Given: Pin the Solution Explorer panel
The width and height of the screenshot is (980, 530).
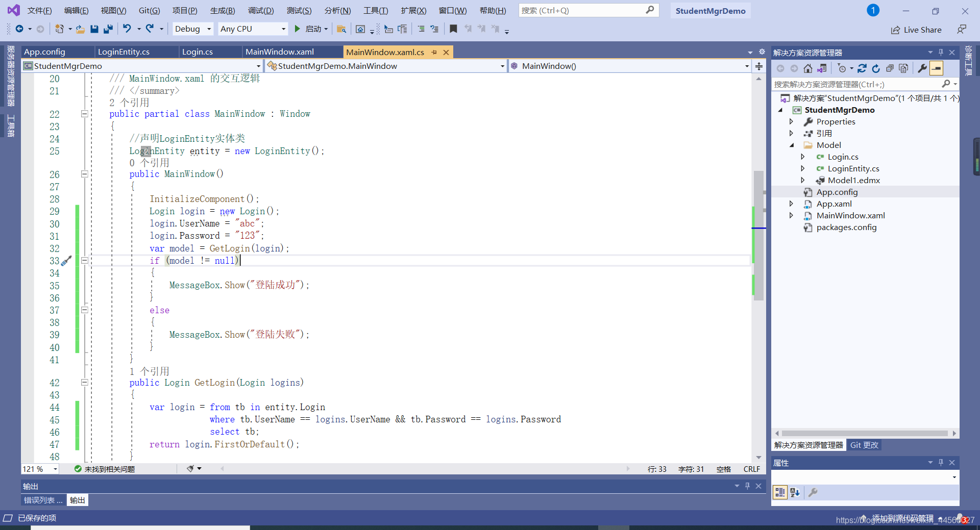Looking at the screenshot, I should (941, 53).
